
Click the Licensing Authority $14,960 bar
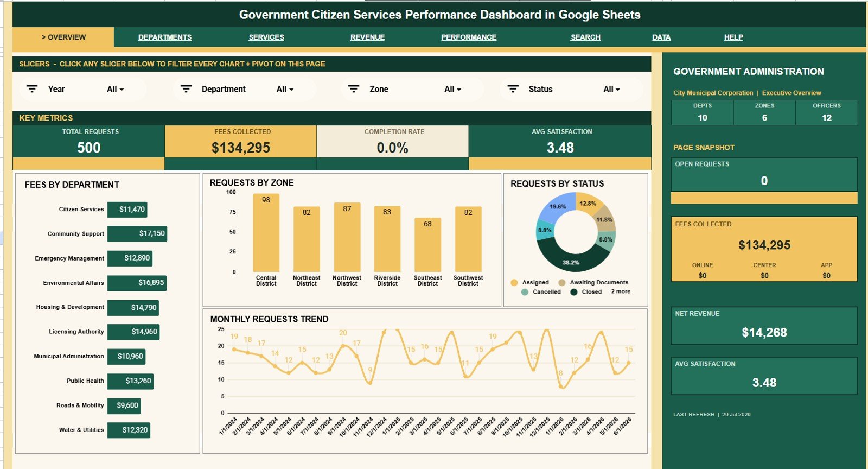coord(133,332)
